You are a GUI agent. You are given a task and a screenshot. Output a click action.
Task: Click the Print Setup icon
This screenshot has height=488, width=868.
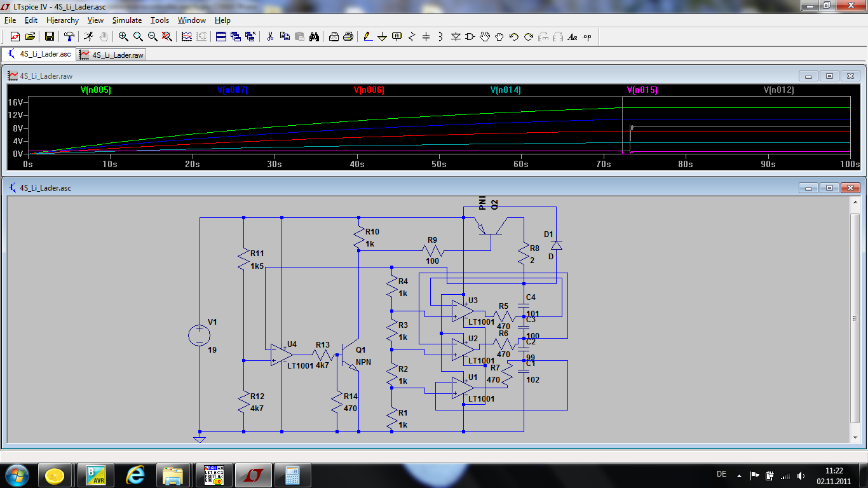tap(334, 37)
